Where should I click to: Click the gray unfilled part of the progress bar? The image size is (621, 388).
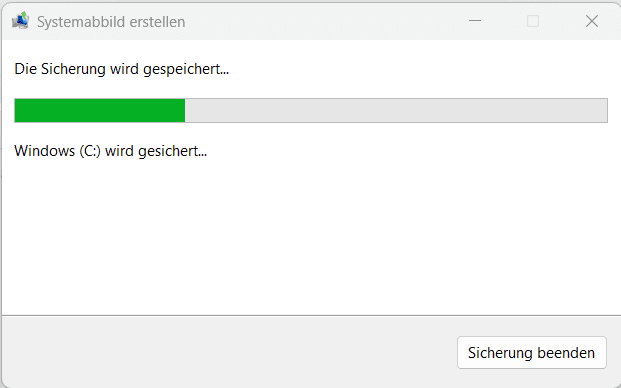[396, 110]
